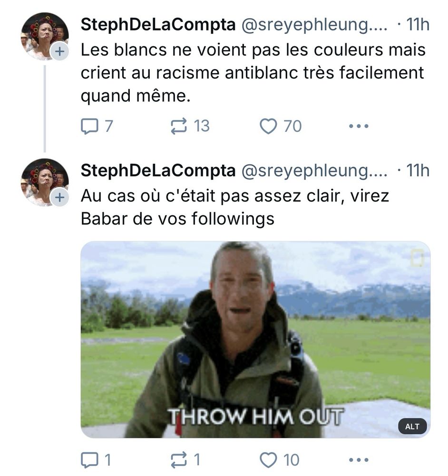Screen dimensions: 448x476
Task: Reply to the first post about 'racisme antiblanc'
Action: coord(89,126)
